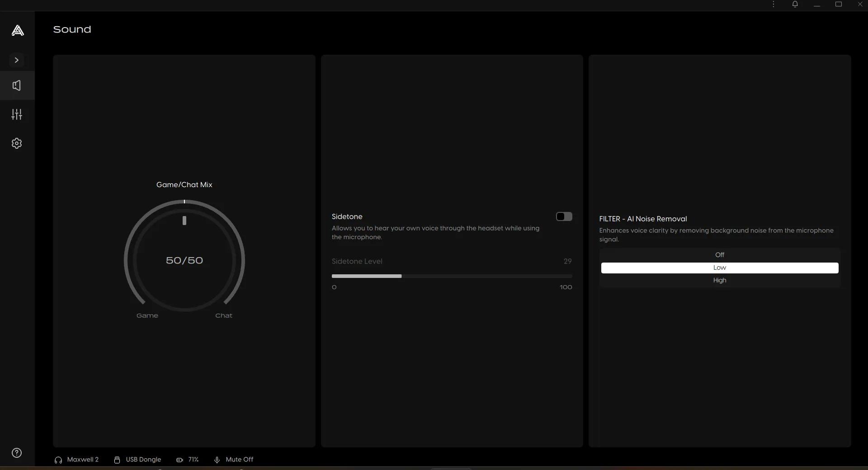Select Off for AI Noise Removal
The height and width of the screenshot is (470, 868).
(x=720, y=255)
